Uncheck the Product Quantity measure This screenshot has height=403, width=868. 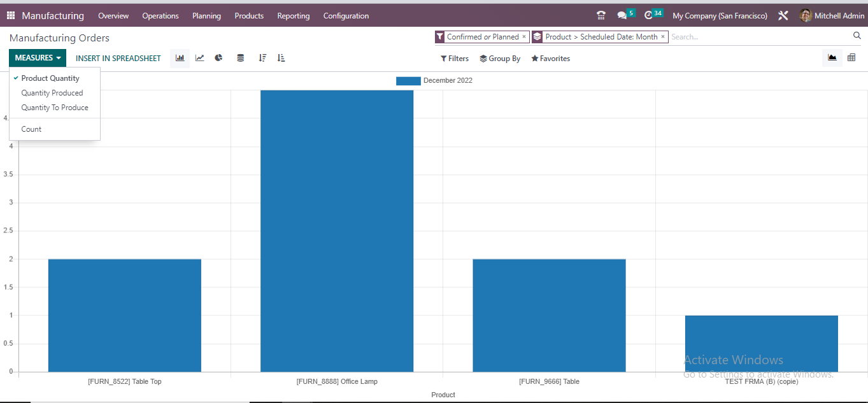pos(50,78)
